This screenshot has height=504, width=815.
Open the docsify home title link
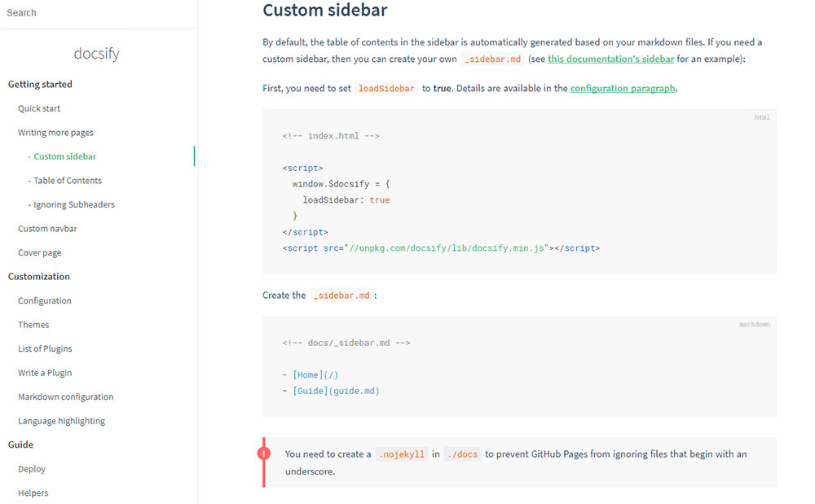click(x=96, y=54)
